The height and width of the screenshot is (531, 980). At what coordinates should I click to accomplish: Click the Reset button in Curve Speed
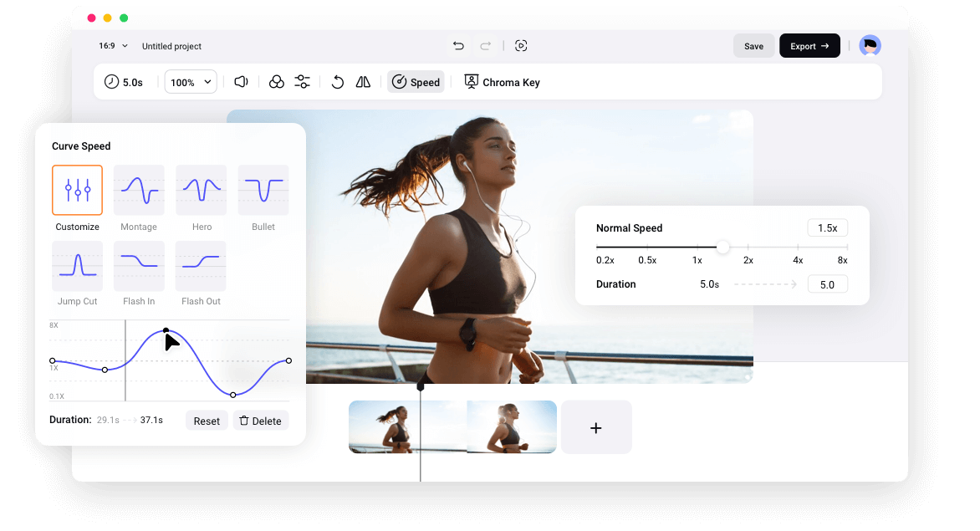pos(207,421)
